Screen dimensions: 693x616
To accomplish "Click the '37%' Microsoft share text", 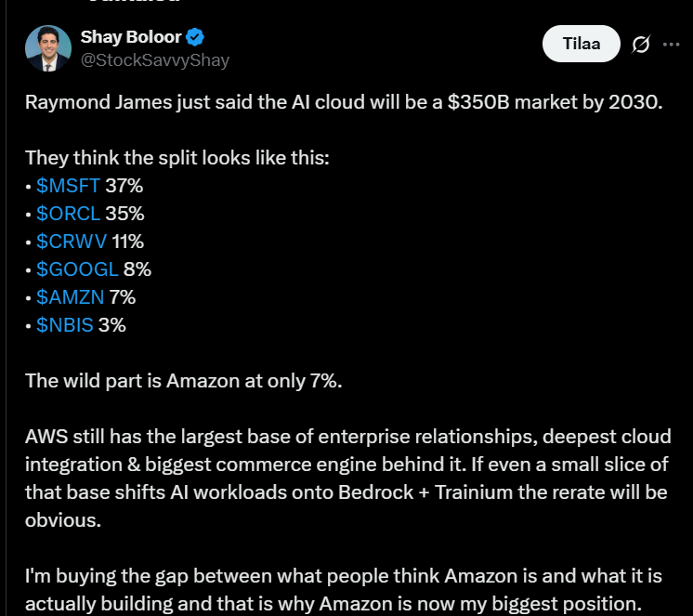I will pos(124,186).
